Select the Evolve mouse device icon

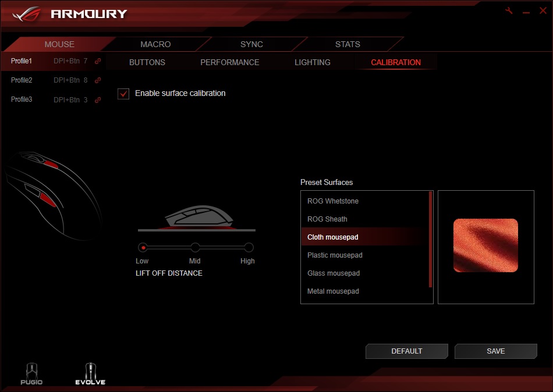[x=90, y=373]
